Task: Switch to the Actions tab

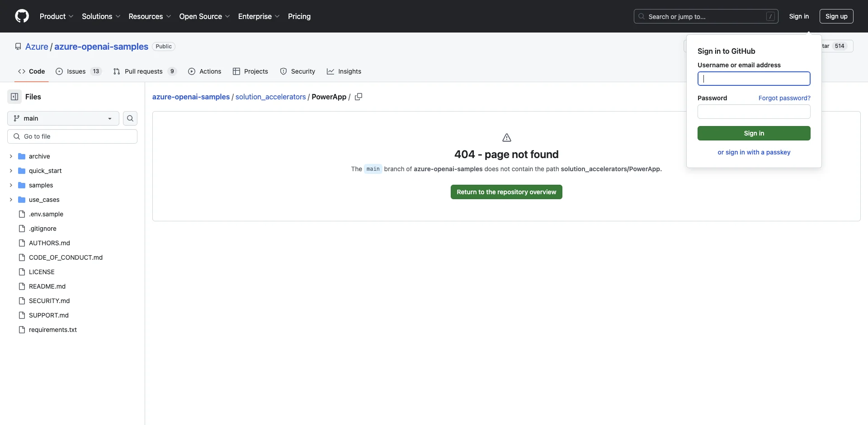Action: (205, 71)
